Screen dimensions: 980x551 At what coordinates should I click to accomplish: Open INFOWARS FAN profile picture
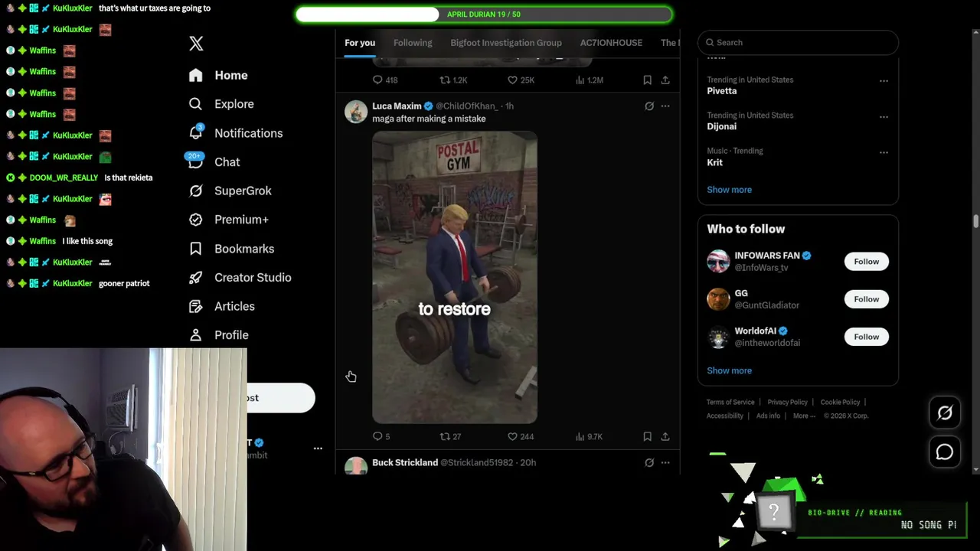point(718,262)
